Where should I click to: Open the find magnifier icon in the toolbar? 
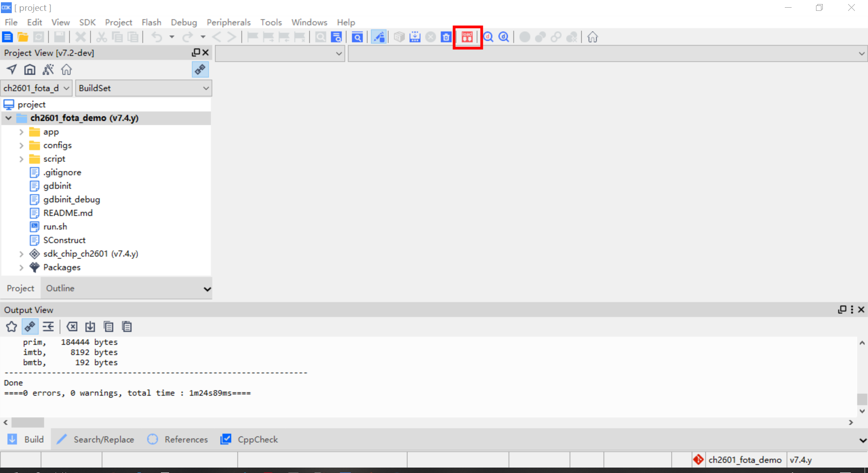pos(321,37)
